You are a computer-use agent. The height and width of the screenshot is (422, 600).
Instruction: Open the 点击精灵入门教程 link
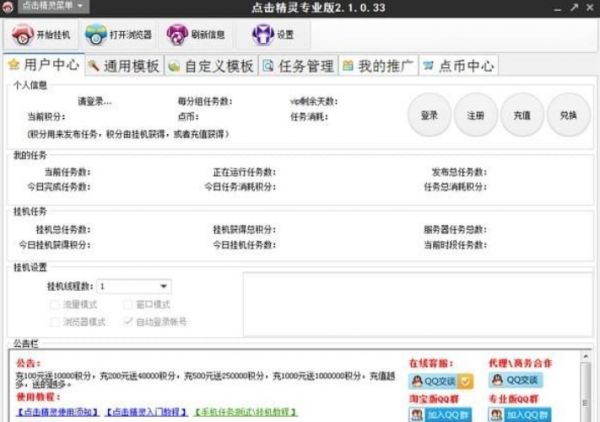click(x=147, y=412)
